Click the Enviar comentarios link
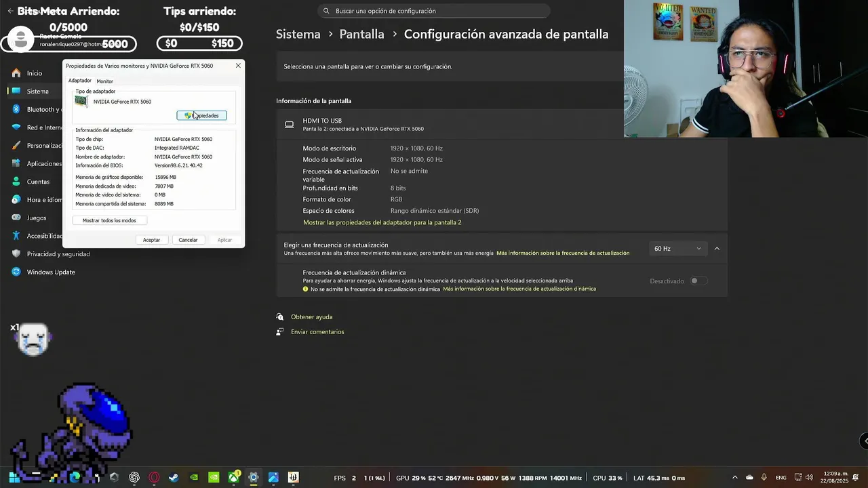This screenshot has height=488, width=868. coord(317,331)
